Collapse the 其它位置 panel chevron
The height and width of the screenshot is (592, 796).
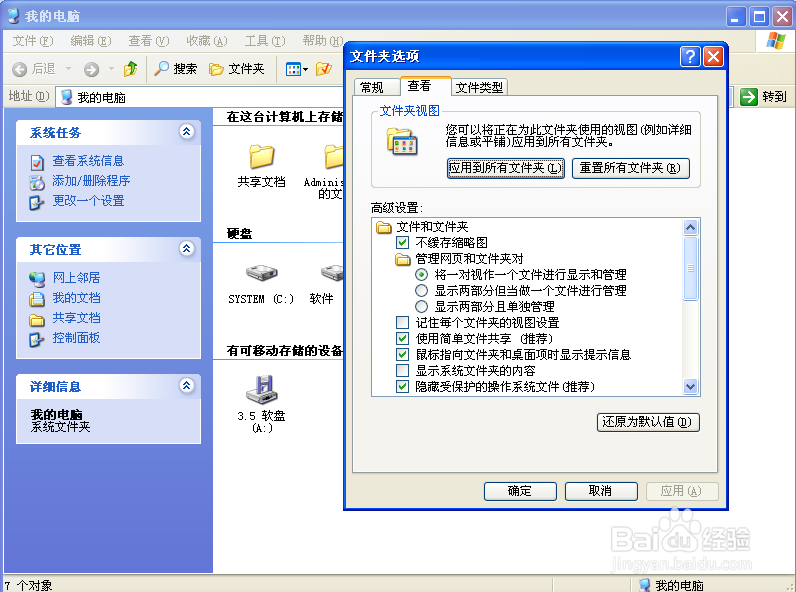186,249
